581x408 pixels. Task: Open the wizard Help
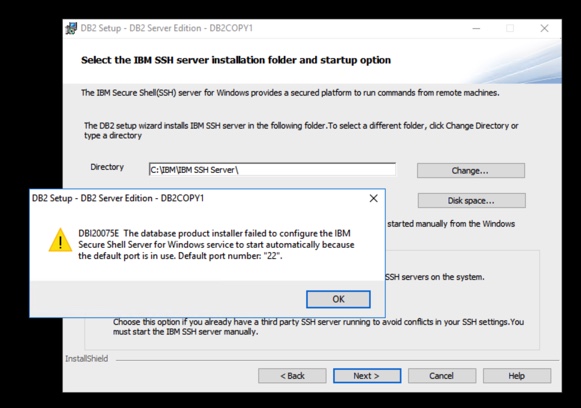click(x=517, y=376)
